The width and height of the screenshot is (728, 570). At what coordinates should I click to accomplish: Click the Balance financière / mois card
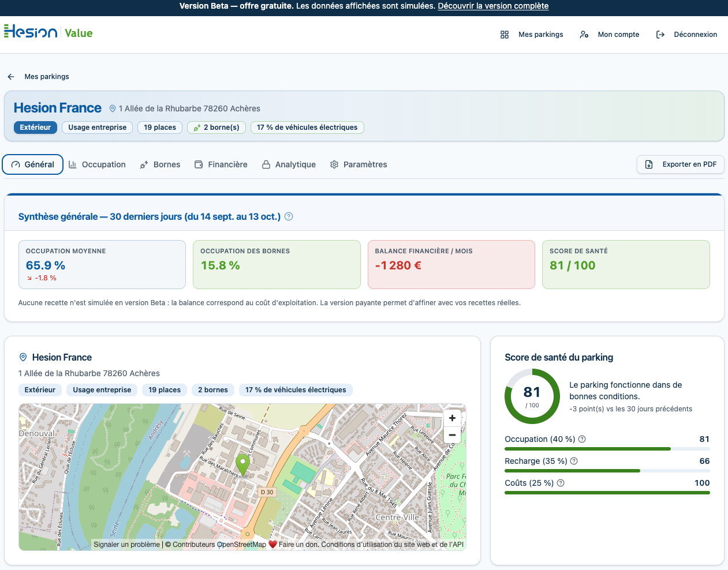(x=451, y=264)
